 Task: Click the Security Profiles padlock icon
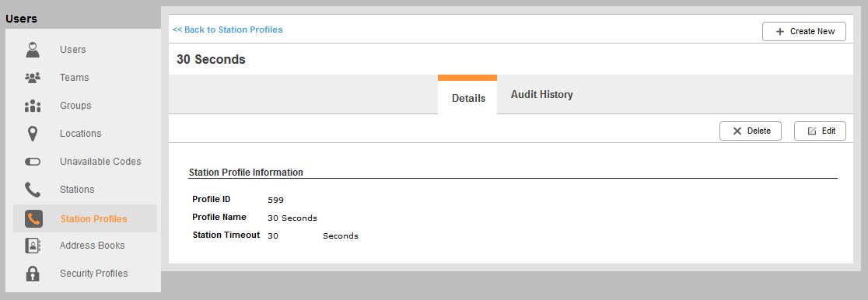coord(33,274)
